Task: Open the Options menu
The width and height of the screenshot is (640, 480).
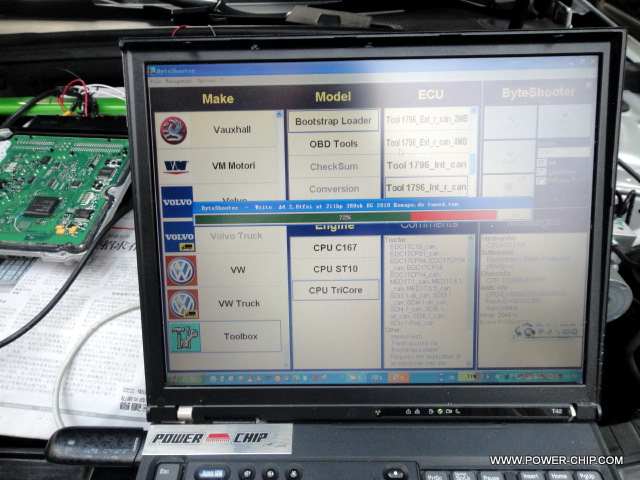Action: click(206, 80)
